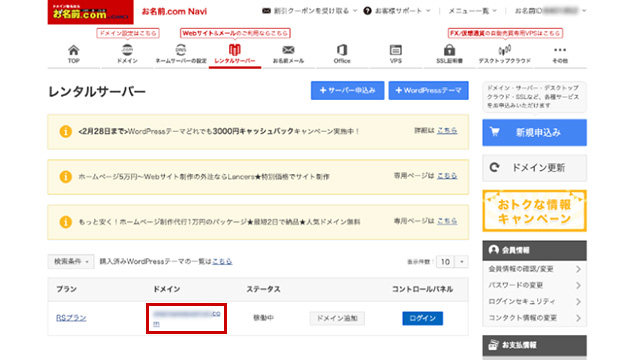Click the お支払情報 section header
The height and width of the screenshot is (360, 640).
tap(534, 345)
